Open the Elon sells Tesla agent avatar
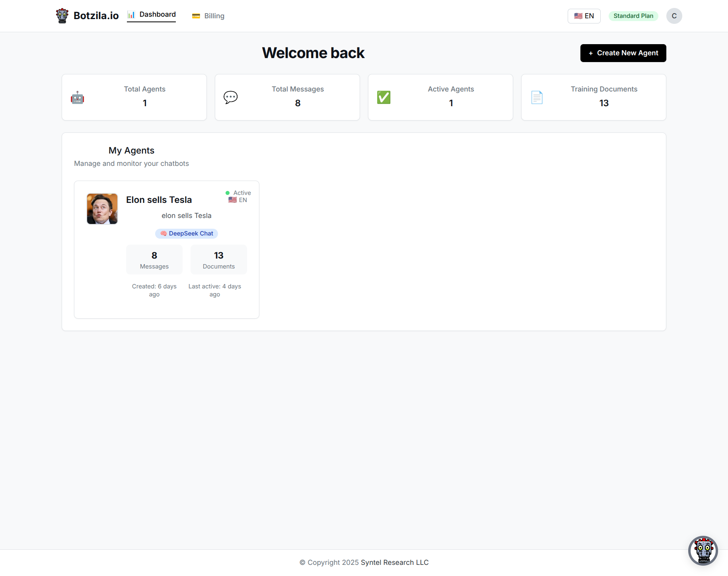Viewport: 728px width, 576px height. [102, 209]
